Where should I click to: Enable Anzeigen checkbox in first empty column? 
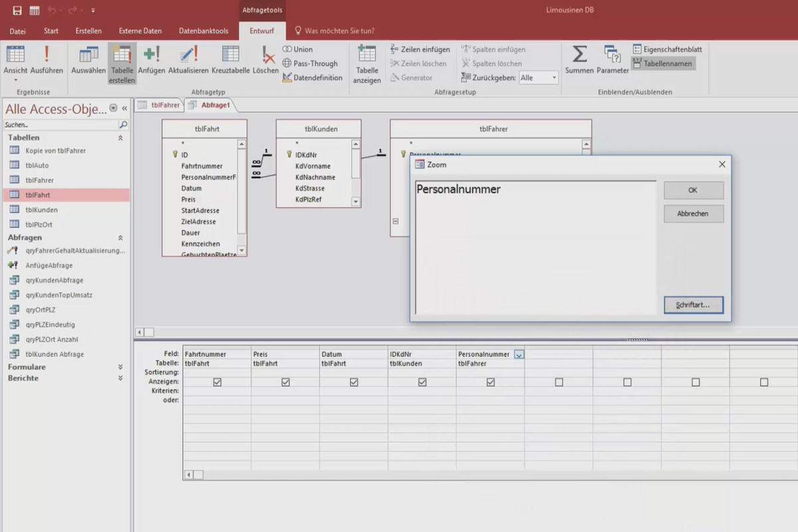click(559, 382)
